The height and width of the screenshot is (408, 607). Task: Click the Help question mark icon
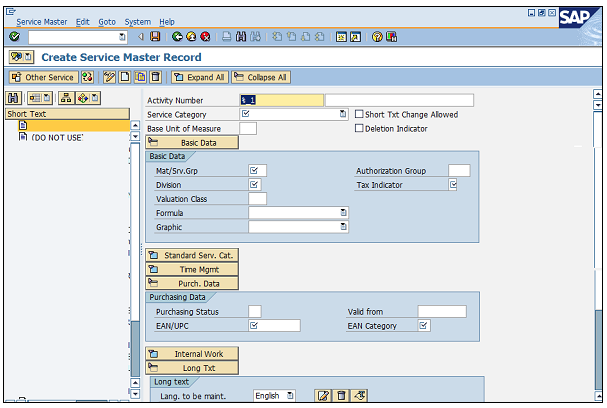377,37
